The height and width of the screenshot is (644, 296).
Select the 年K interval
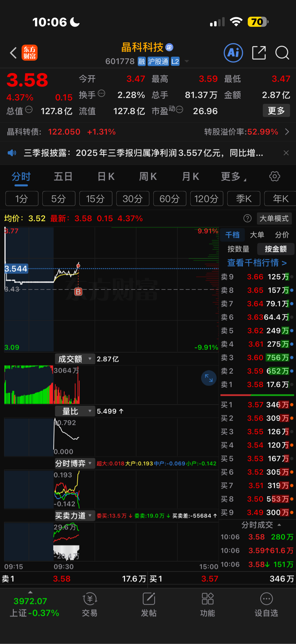point(280,199)
